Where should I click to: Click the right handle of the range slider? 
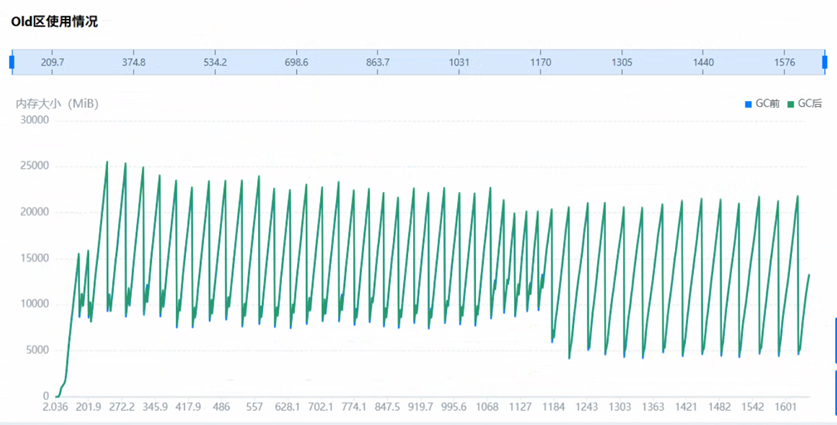(824, 62)
